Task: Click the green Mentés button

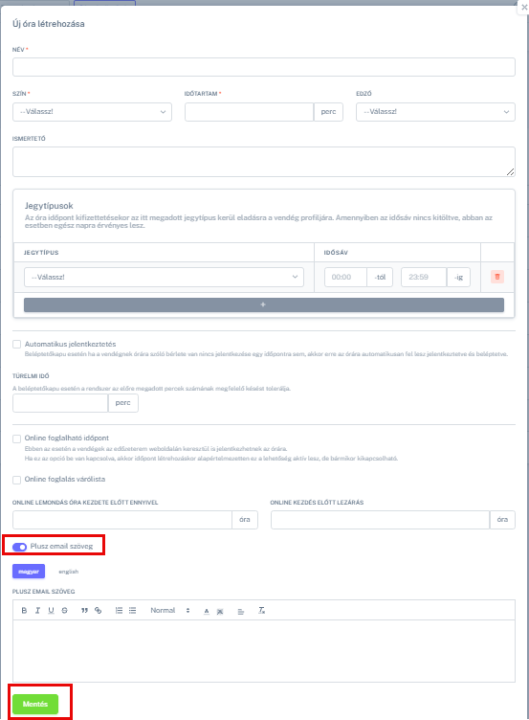Action: 35,704
